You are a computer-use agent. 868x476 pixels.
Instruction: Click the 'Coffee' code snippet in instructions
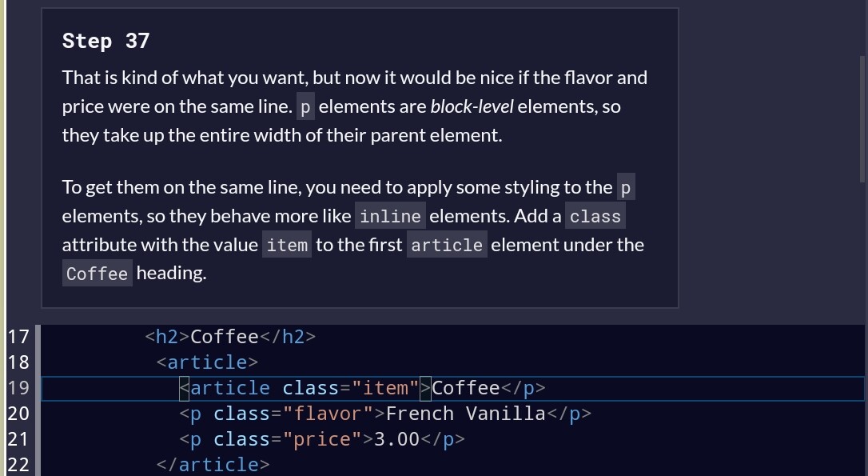click(x=97, y=274)
